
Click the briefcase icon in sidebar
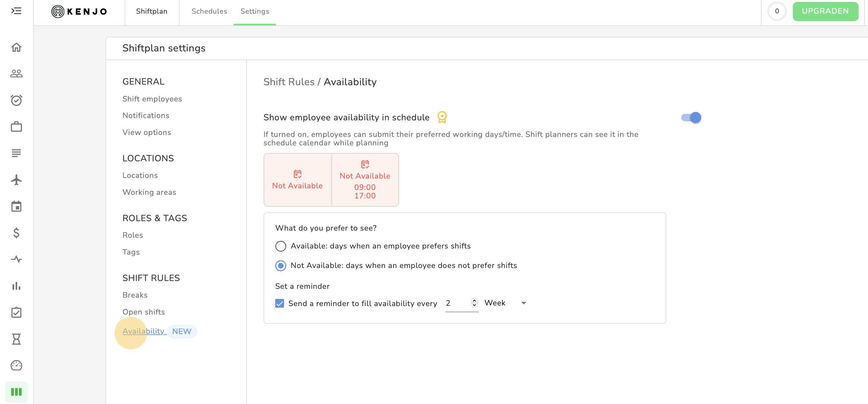16,127
